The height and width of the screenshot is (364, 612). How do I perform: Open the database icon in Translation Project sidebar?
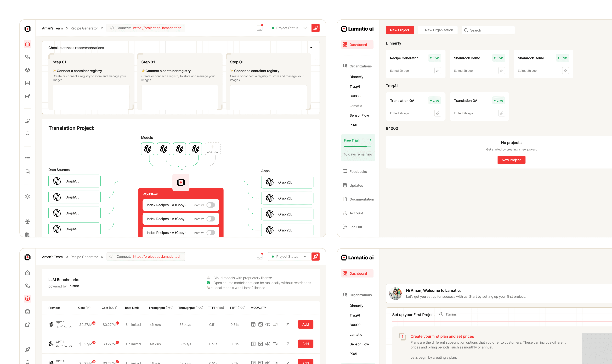click(x=28, y=83)
